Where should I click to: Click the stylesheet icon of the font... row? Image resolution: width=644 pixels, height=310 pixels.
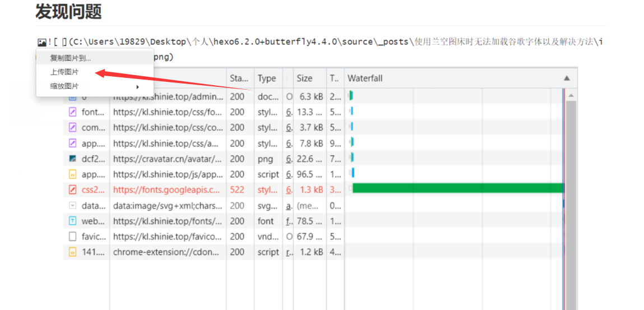pyautogui.click(x=73, y=112)
